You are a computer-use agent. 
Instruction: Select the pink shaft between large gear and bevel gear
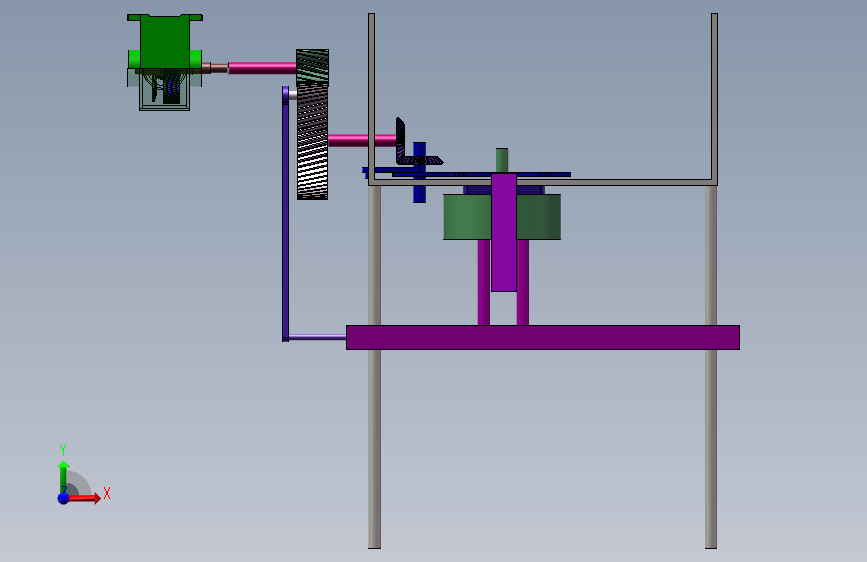[x=362, y=140]
